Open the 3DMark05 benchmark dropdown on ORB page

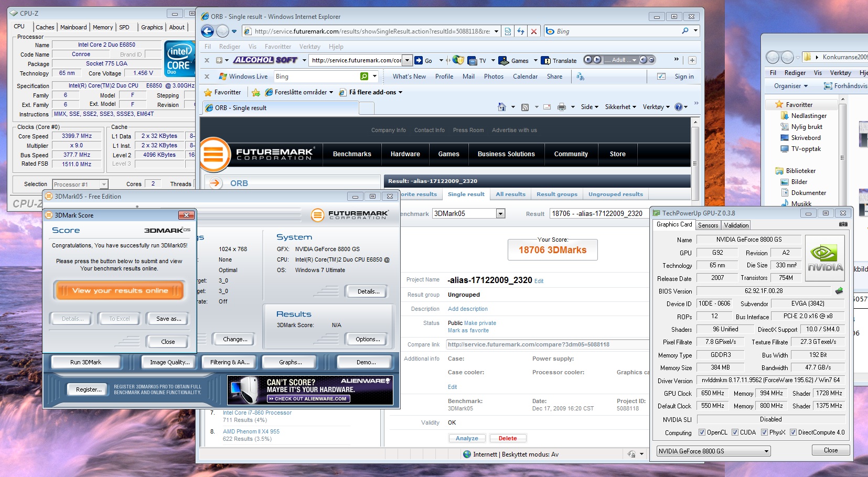(468, 213)
